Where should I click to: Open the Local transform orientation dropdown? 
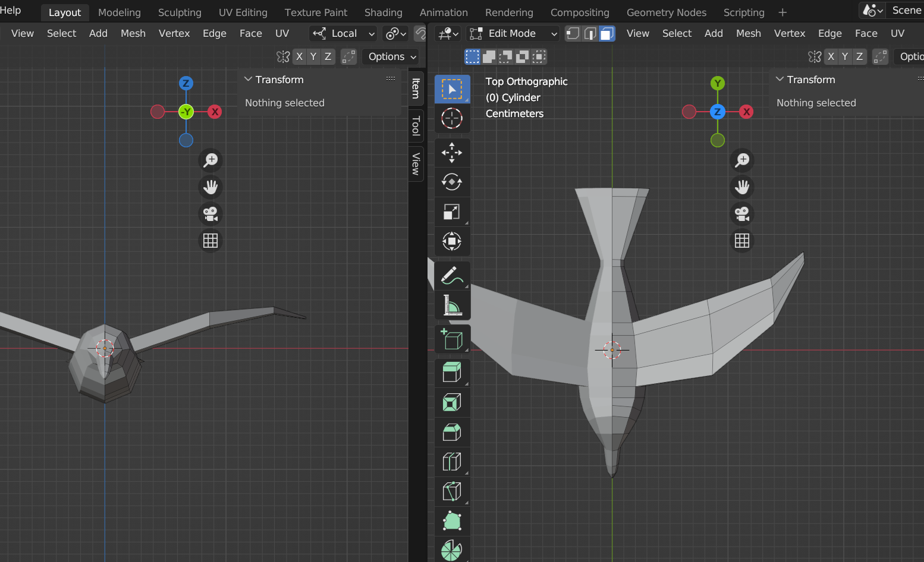tap(343, 33)
